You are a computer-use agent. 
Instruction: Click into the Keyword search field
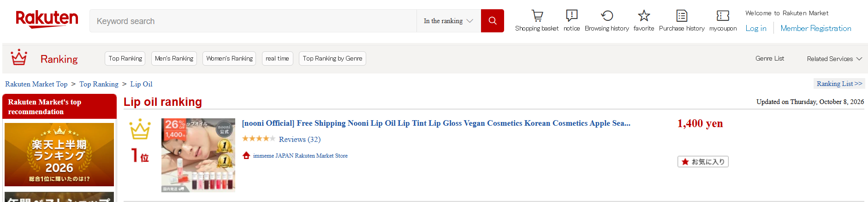pyautogui.click(x=253, y=21)
